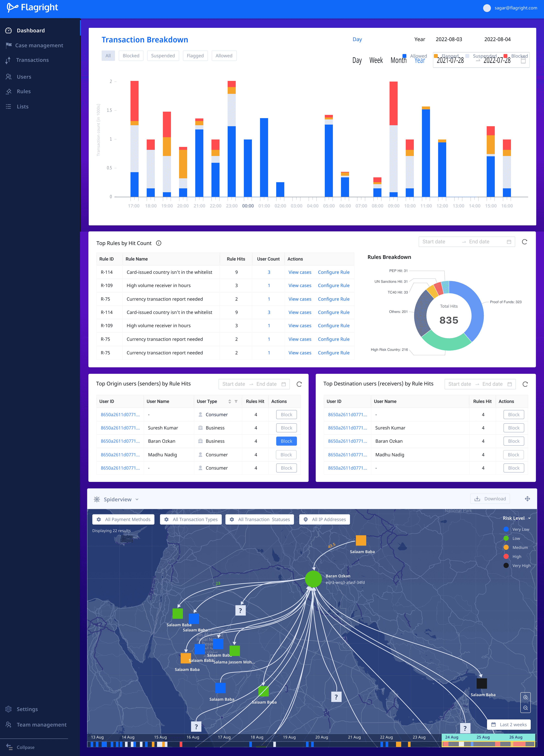This screenshot has height=756, width=544.
Task: Sort the User Type column
Action: pyautogui.click(x=229, y=401)
